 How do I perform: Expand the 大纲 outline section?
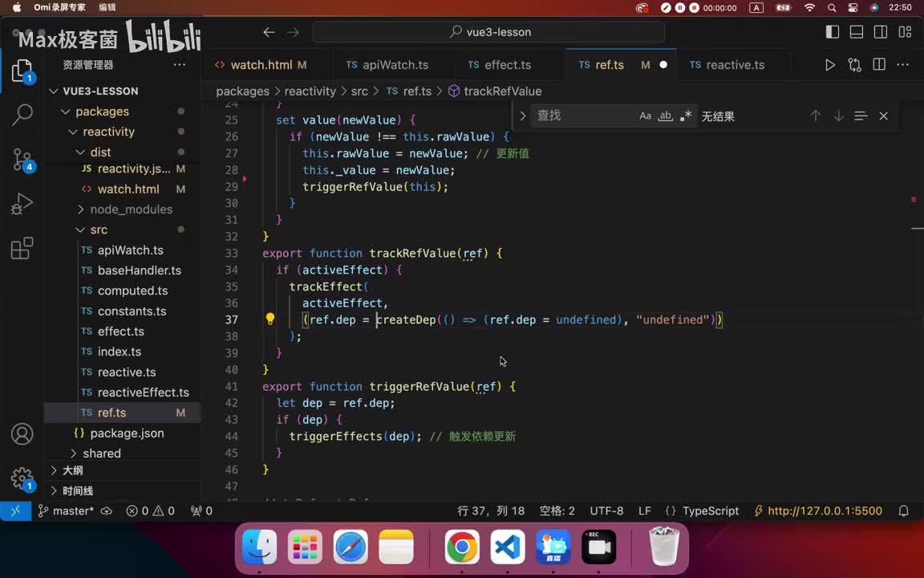122,470
